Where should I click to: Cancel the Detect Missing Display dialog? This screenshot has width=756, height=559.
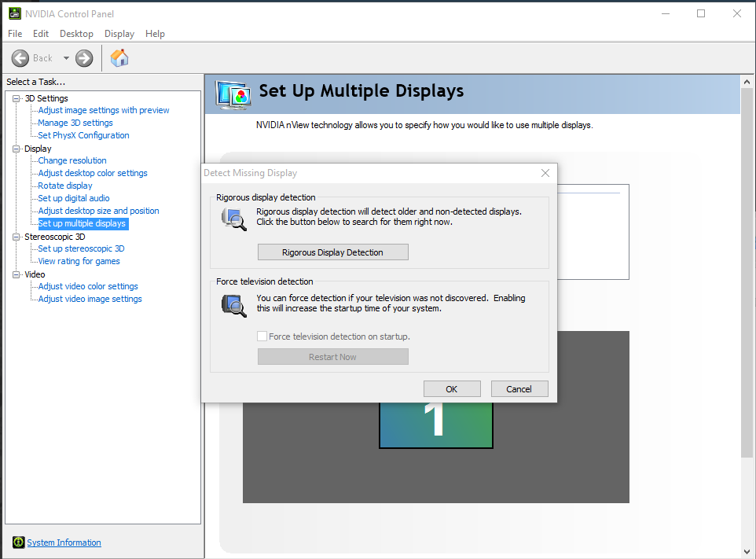pyautogui.click(x=519, y=388)
